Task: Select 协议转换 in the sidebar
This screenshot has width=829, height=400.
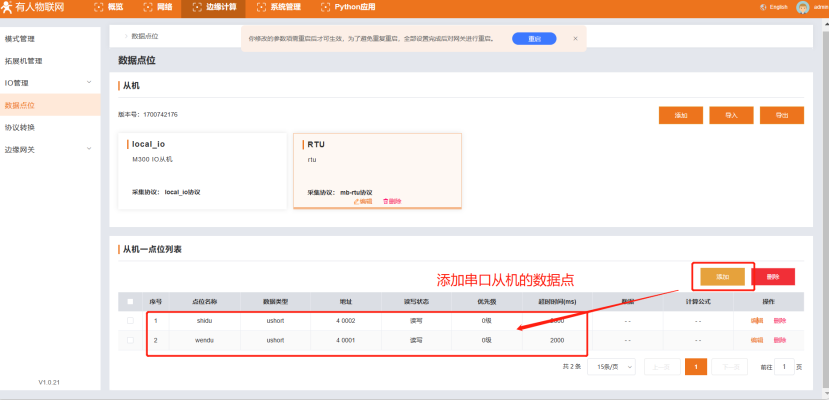Action: pos(20,127)
